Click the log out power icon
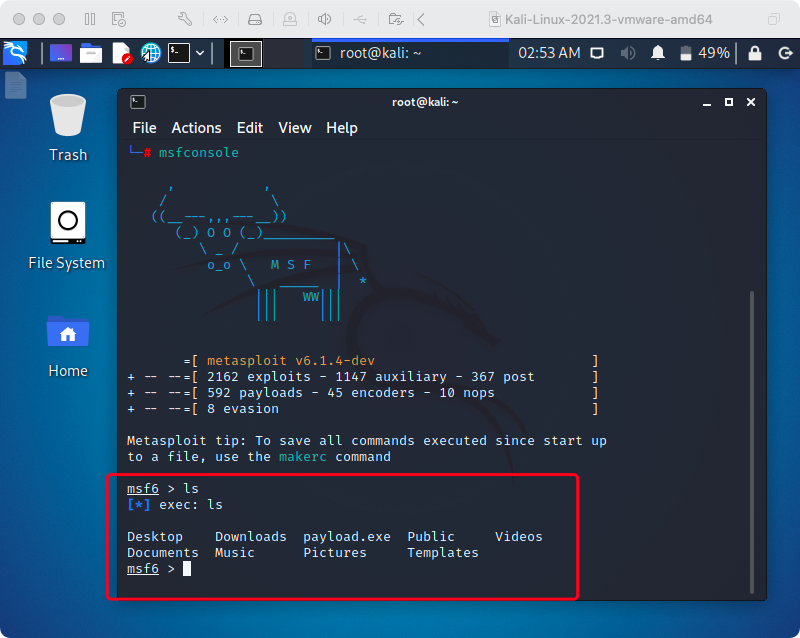The image size is (800, 638). (785, 53)
